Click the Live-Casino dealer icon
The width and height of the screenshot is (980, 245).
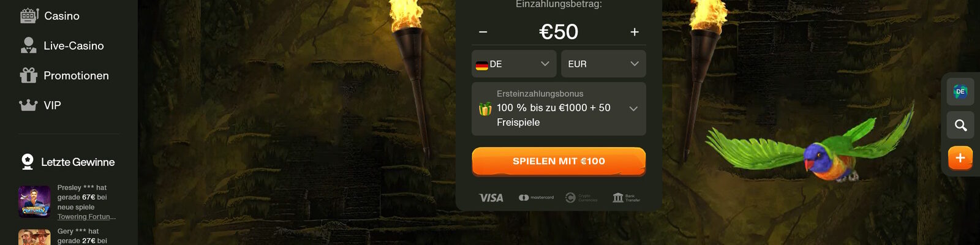tap(28, 45)
